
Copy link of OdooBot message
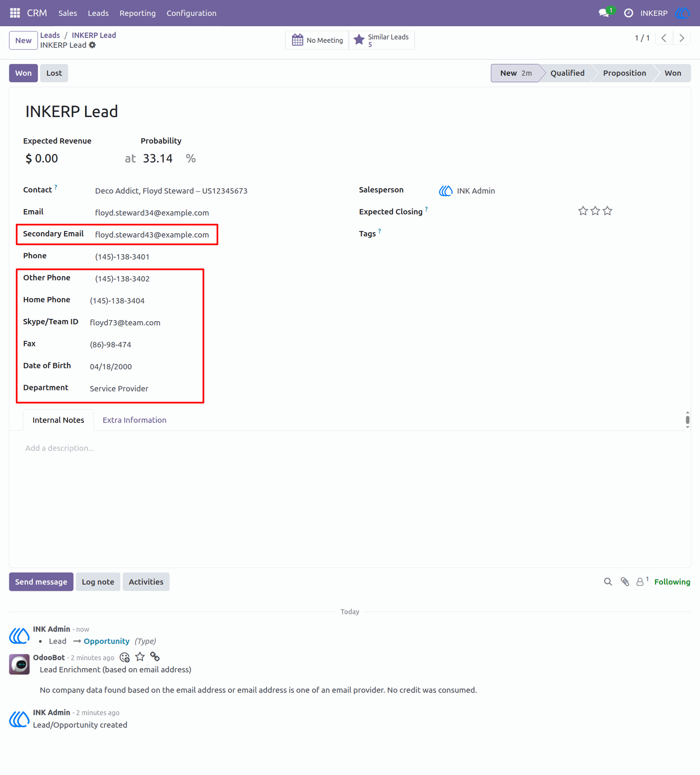point(155,657)
